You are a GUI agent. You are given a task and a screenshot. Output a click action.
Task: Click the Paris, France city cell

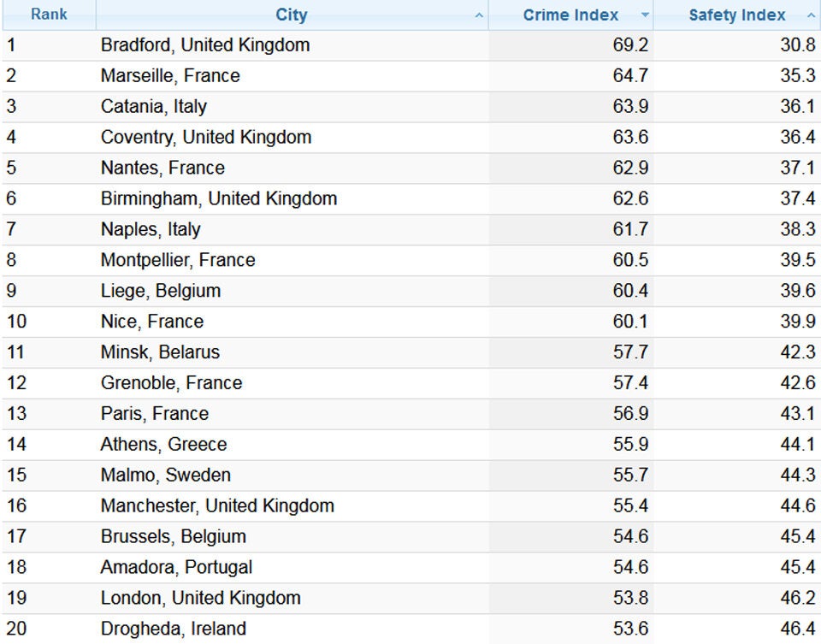coord(155,413)
